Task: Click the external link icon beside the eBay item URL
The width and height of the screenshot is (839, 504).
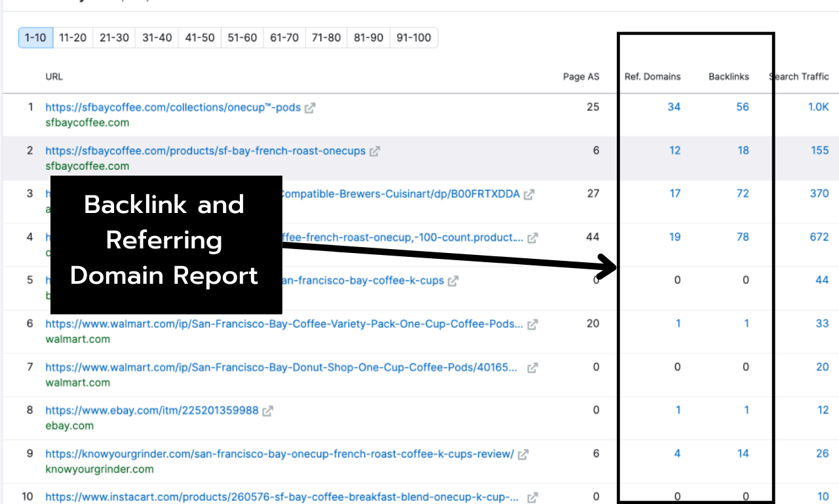Action: [x=267, y=410]
